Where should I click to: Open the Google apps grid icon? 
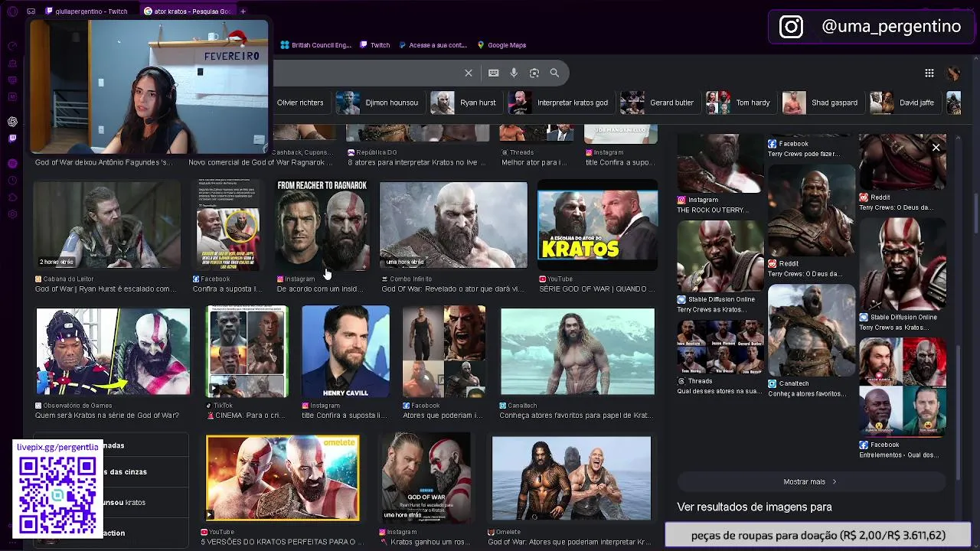[x=929, y=73]
